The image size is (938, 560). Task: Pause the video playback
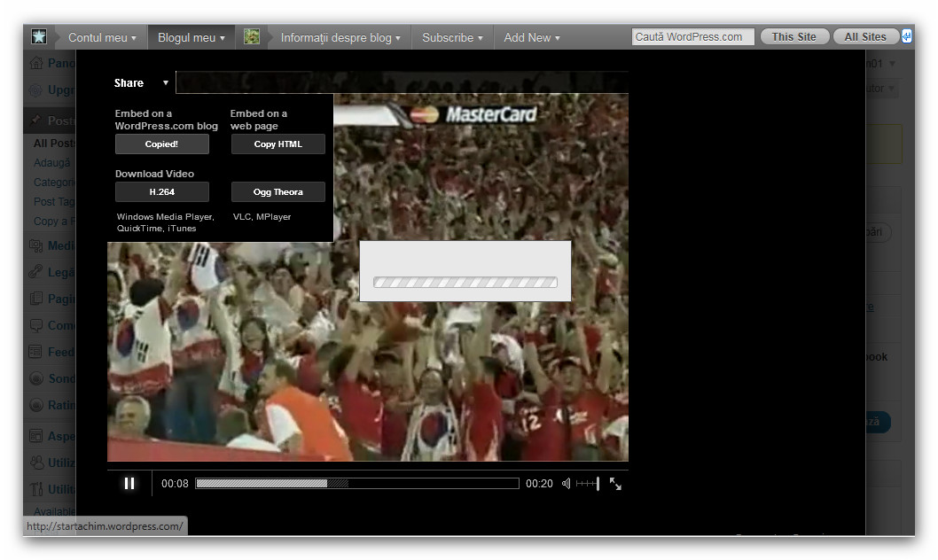(129, 483)
